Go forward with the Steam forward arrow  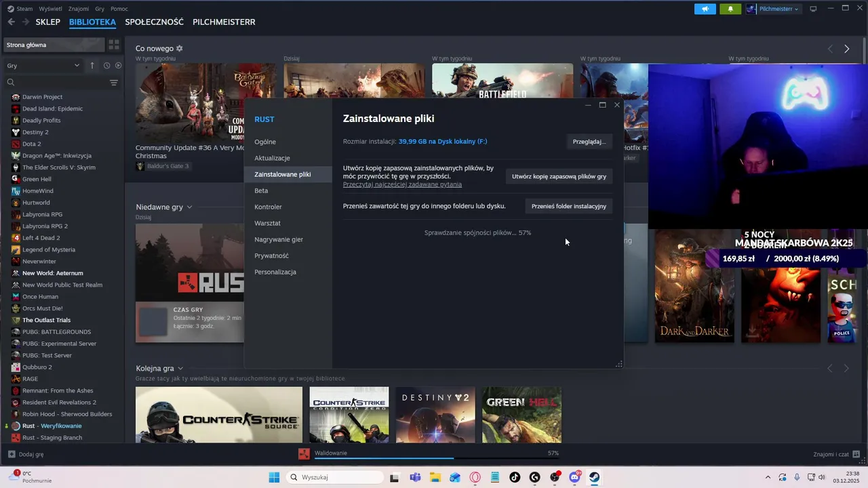tap(25, 22)
